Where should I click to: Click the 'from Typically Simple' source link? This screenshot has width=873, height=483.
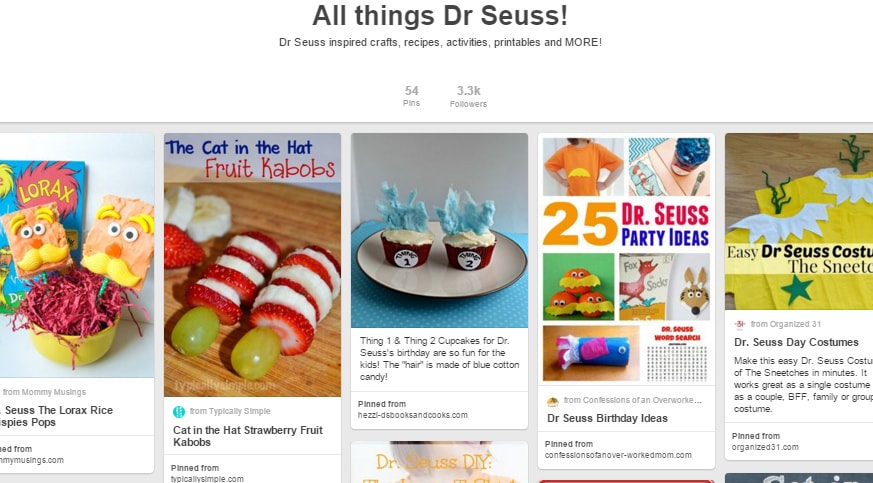pyautogui.click(x=230, y=411)
